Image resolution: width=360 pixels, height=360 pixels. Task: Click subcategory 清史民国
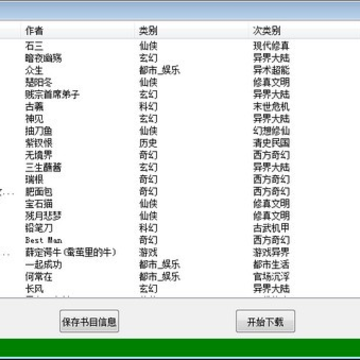click(x=271, y=143)
